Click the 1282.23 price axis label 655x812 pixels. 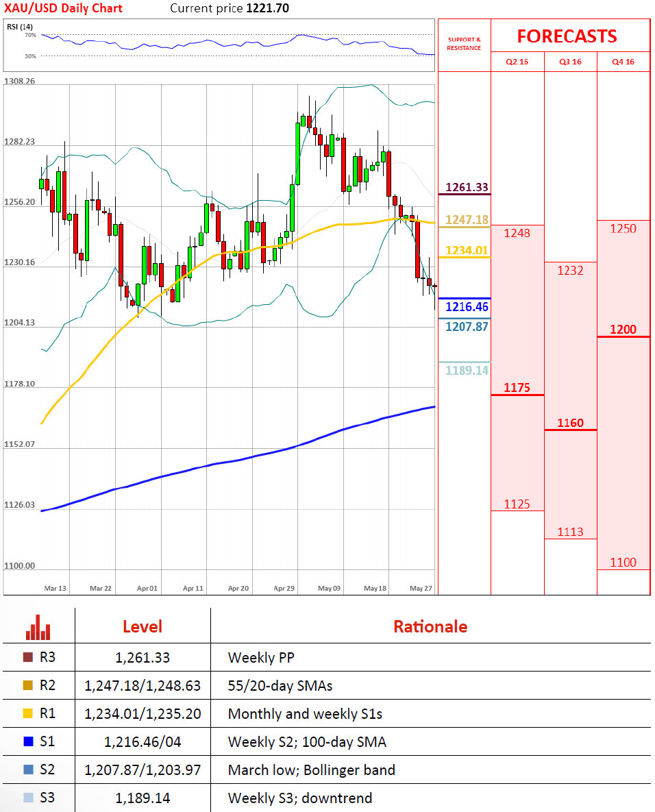[19, 142]
